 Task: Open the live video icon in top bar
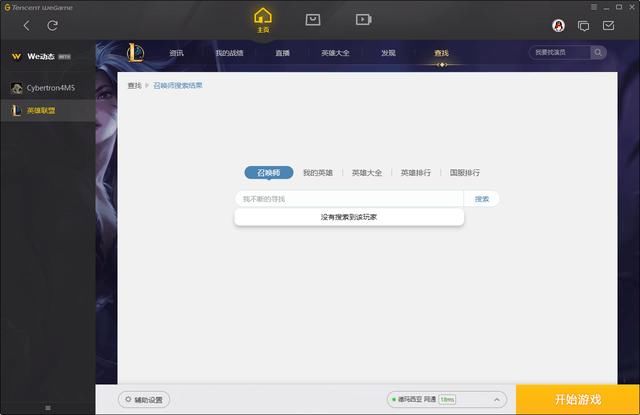(363, 20)
